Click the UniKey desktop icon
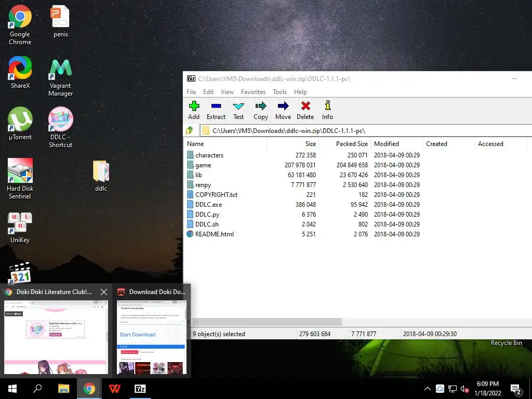The height and width of the screenshot is (399, 532). pos(20,228)
